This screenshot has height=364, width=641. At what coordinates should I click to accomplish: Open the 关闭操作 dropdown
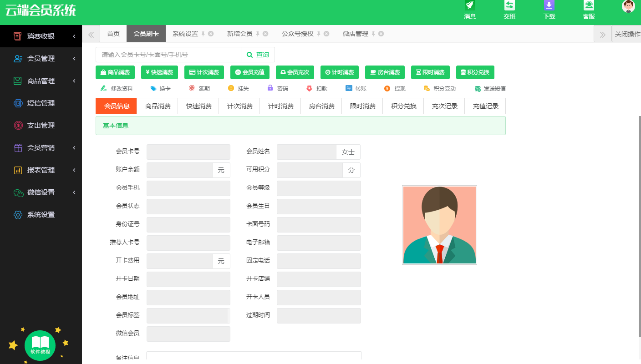626,34
